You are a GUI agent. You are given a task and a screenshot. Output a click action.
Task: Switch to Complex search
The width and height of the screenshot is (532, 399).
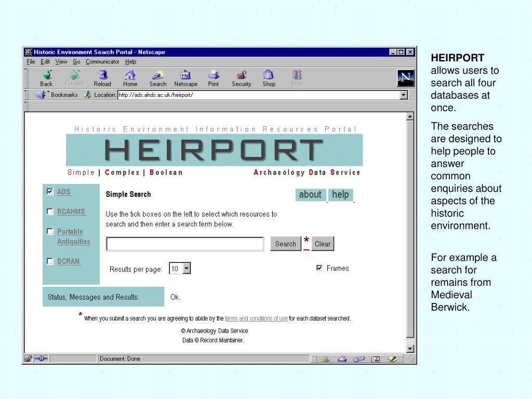(123, 172)
